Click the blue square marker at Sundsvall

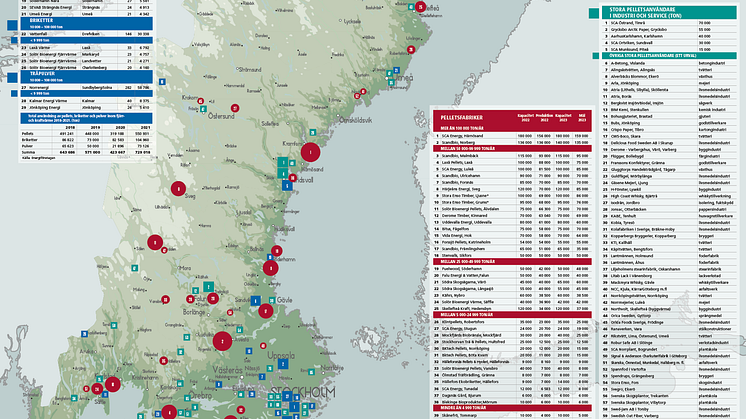tap(287, 185)
